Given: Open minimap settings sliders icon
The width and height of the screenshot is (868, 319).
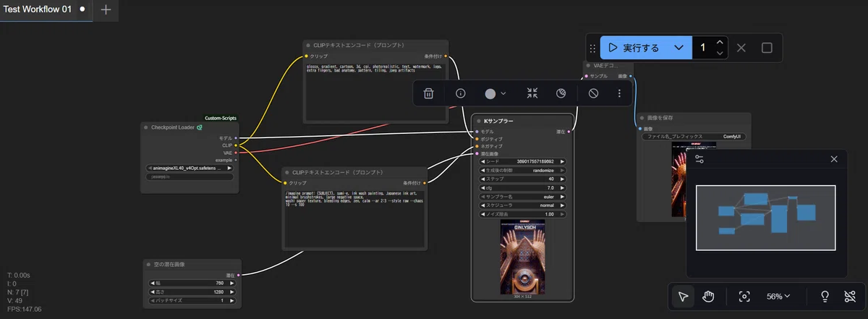Looking at the screenshot, I should coord(699,159).
